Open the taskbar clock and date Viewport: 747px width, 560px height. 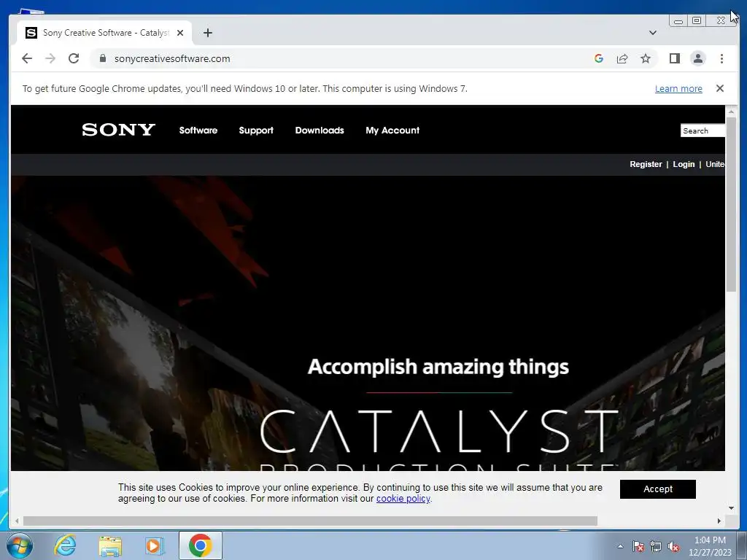(x=710, y=546)
